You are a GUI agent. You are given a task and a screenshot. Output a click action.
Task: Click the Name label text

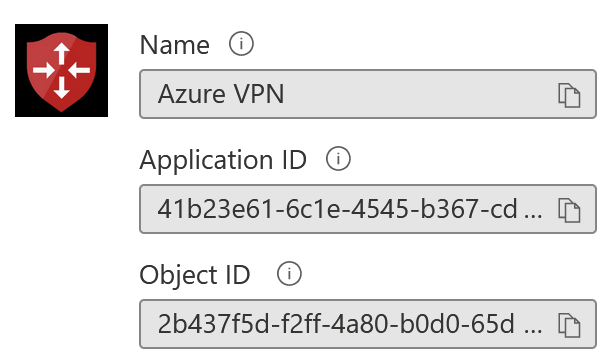pyautogui.click(x=174, y=45)
